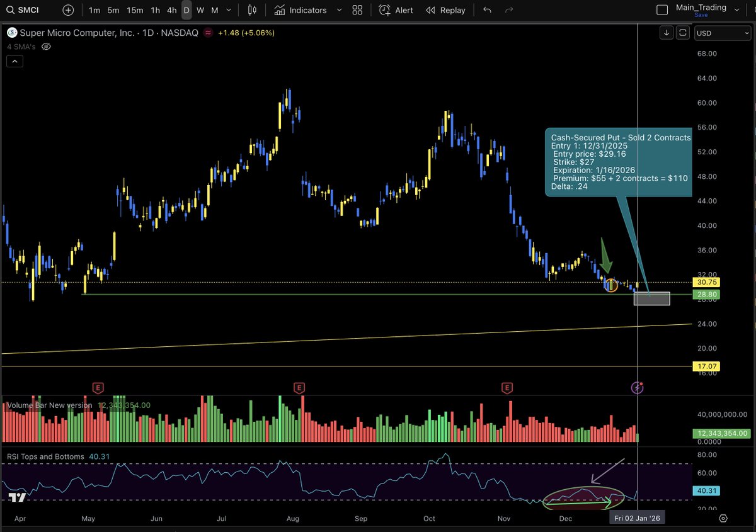The height and width of the screenshot is (532, 756).
Task: Open the time axis settings gear icon
Action: tap(723, 518)
